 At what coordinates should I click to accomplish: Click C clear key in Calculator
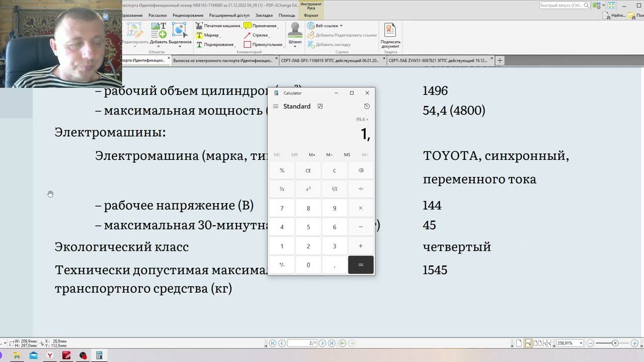(x=335, y=170)
